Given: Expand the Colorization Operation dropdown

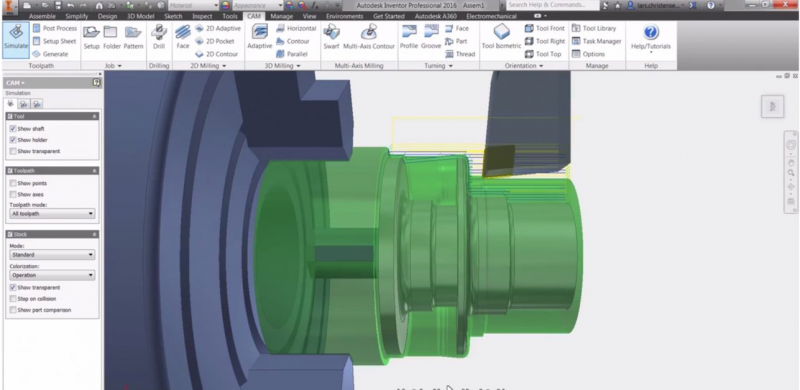Looking at the screenshot, I should coord(52,275).
